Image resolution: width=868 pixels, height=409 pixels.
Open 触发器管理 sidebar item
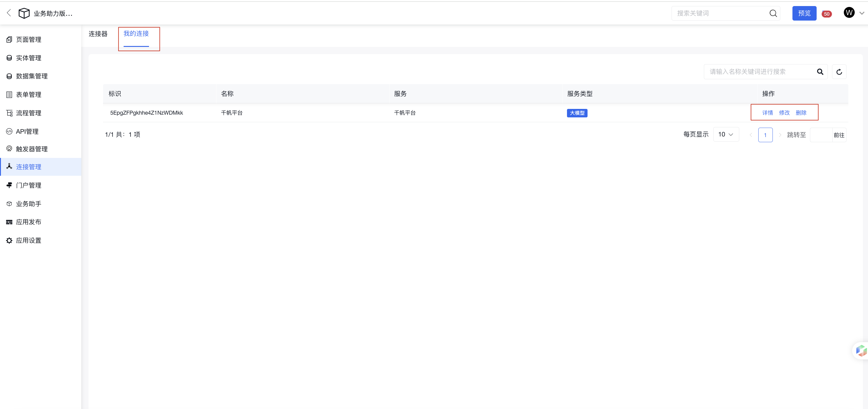pos(32,149)
